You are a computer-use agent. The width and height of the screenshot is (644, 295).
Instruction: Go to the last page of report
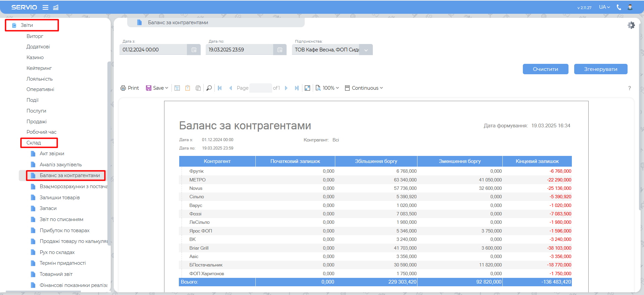pos(297,88)
